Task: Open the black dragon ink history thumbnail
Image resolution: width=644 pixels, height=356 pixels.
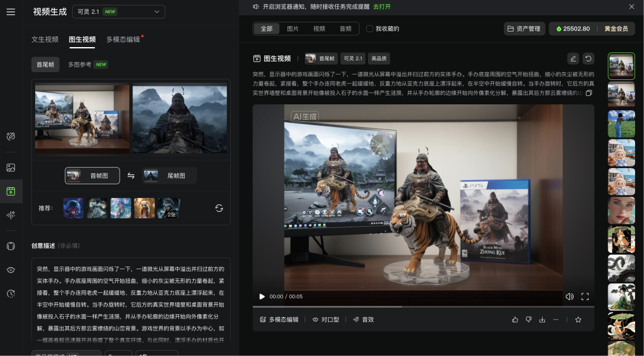Action: pos(621,268)
